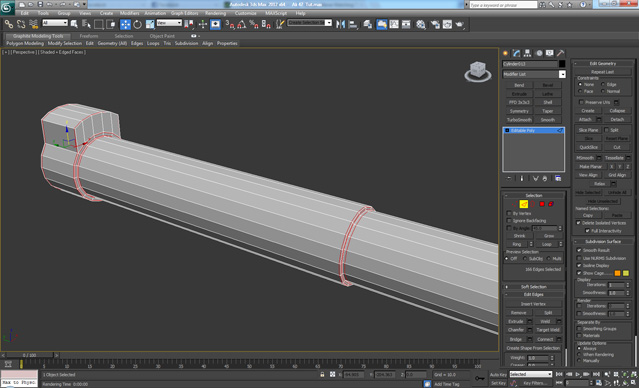This screenshot has width=639, height=388.
Task: Open the Modify command panel tab
Action: click(x=517, y=53)
